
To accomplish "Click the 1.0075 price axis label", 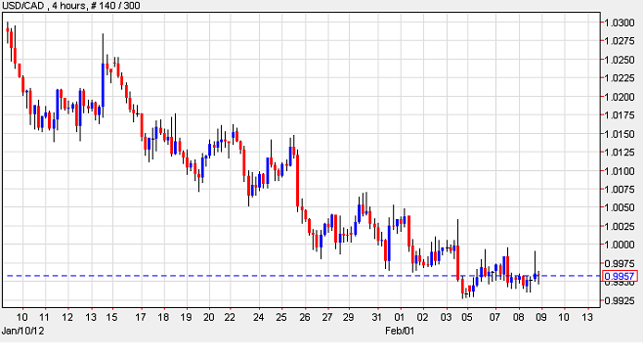I will pos(620,189).
